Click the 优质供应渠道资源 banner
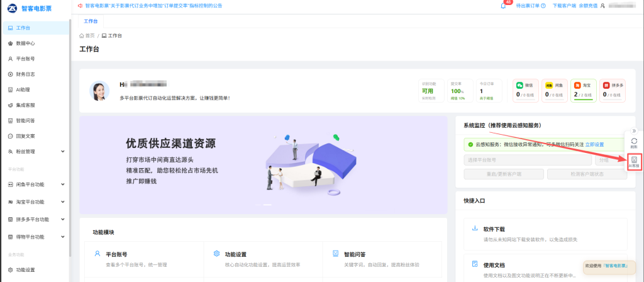 coord(264,165)
